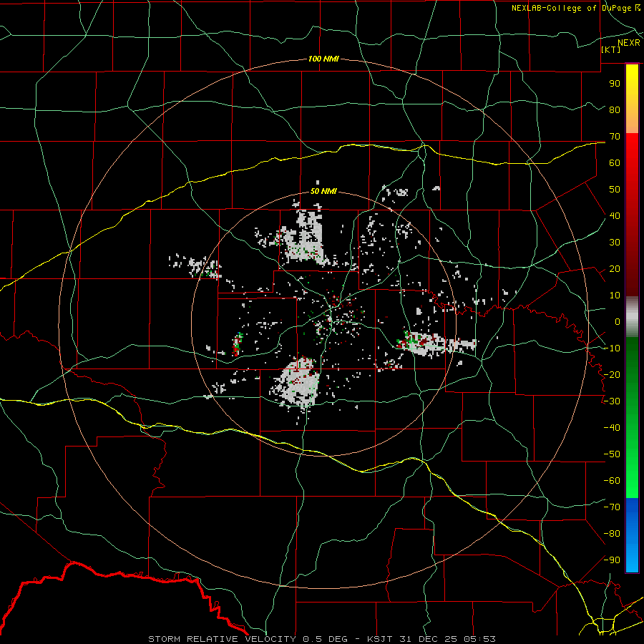Select the "NEXLAB-College of DuPage" header text
This screenshot has width=644, height=644.
[572, 8]
